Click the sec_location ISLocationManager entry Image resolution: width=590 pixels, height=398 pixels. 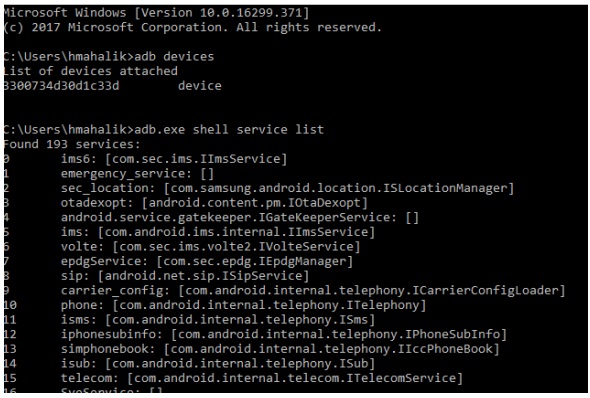pos(287,188)
